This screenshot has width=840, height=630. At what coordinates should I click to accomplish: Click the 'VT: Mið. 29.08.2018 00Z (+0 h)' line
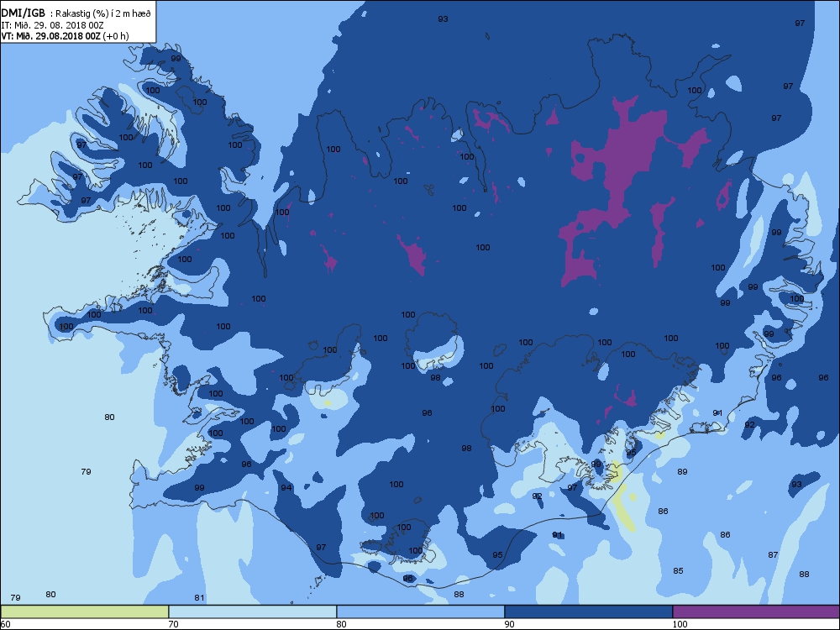(x=65, y=36)
